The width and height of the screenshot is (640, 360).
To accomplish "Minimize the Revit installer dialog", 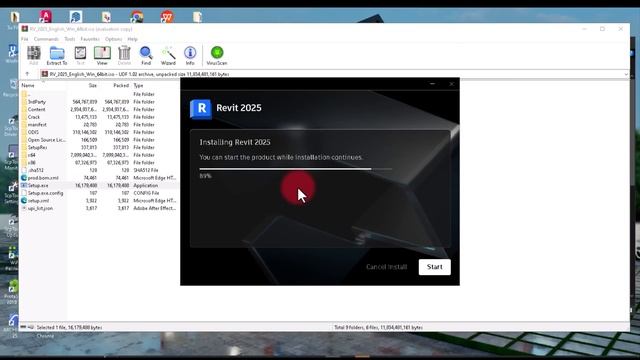I will [x=432, y=84].
